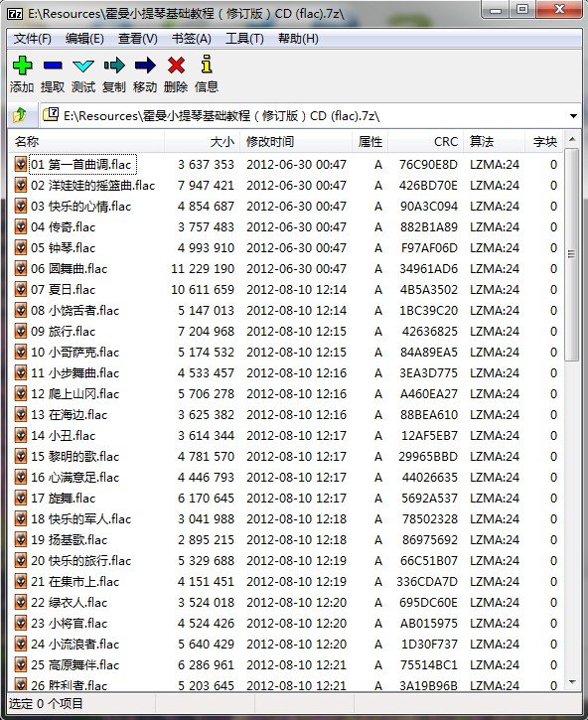Screen dimensions: 588x720
Task: Select file 02 洋娃娃的摇篮曲.flac
Action: (92, 186)
